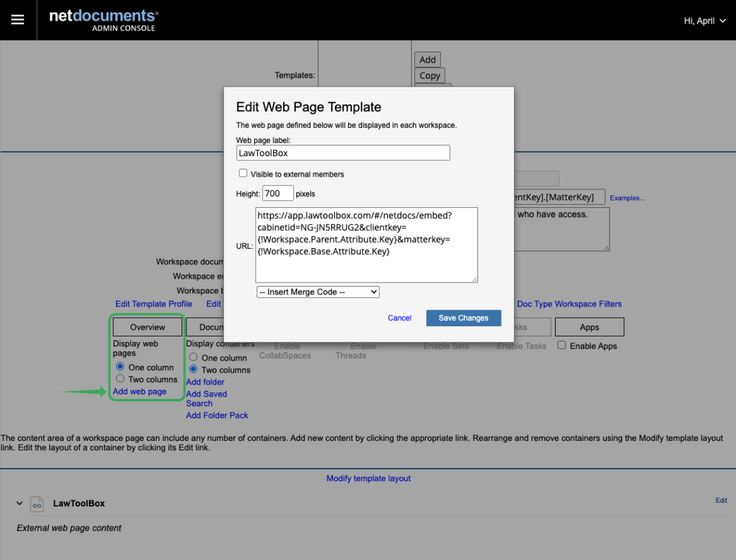736x560 pixels.
Task: Select Two columns for web pages
Action: [x=120, y=379]
